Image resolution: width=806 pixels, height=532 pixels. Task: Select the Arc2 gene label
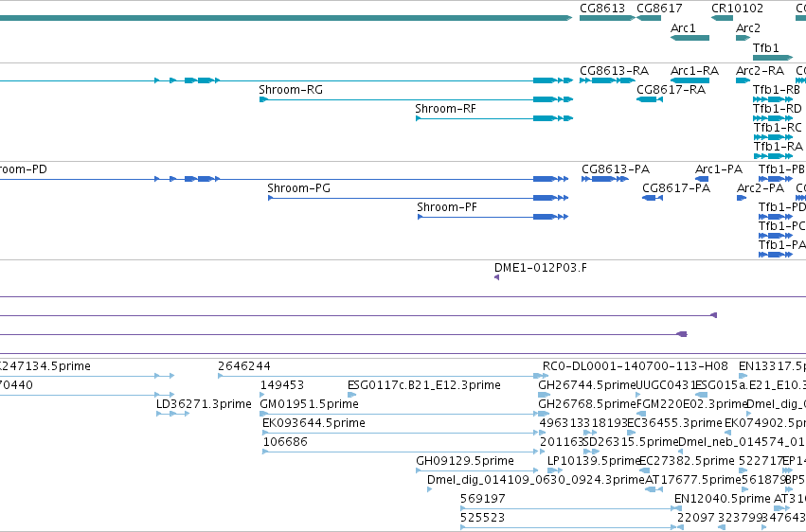coord(748,27)
